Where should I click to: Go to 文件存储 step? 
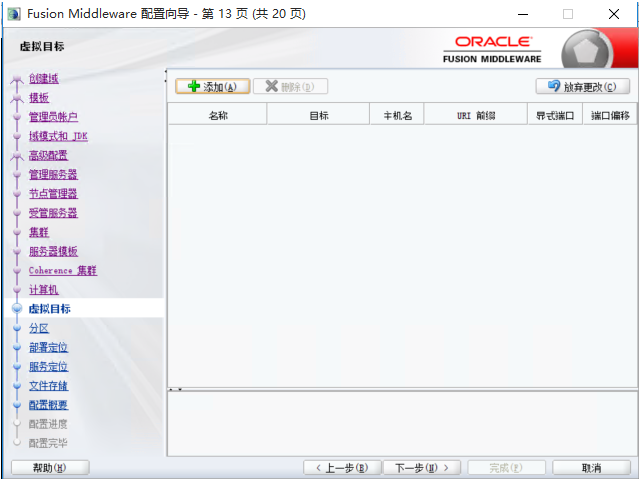click(x=48, y=386)
